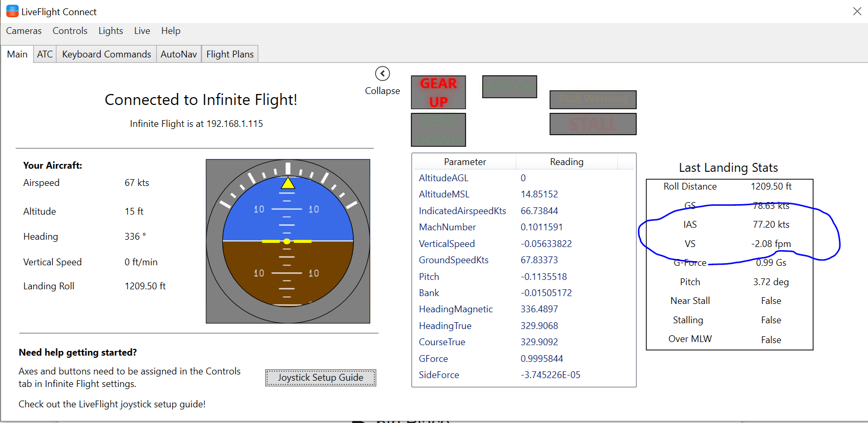Select the Bank parameter
This screenshot has width=868, height=423.
(x=429, y=293)
